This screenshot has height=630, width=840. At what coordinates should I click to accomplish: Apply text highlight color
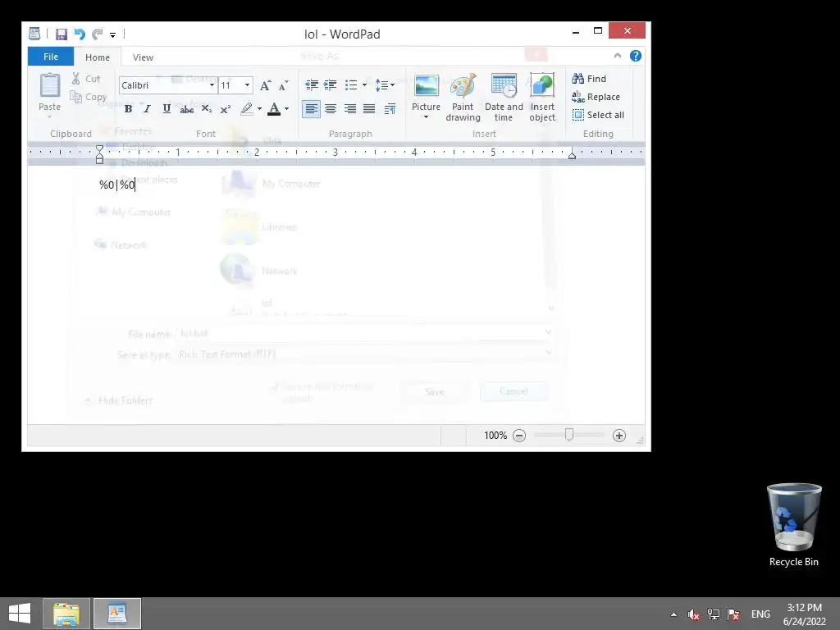click(x=246, y=109)
